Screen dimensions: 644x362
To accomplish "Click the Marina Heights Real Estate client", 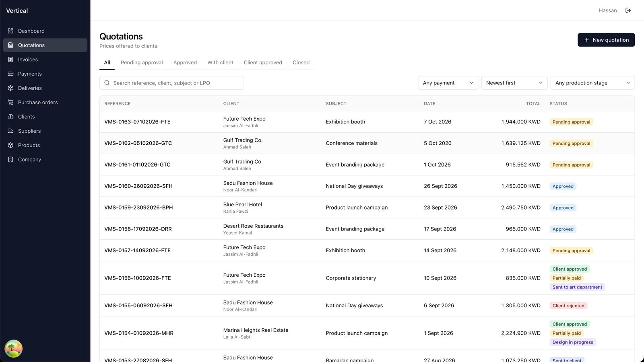I will pyautogui.click(x=256, y=333).
